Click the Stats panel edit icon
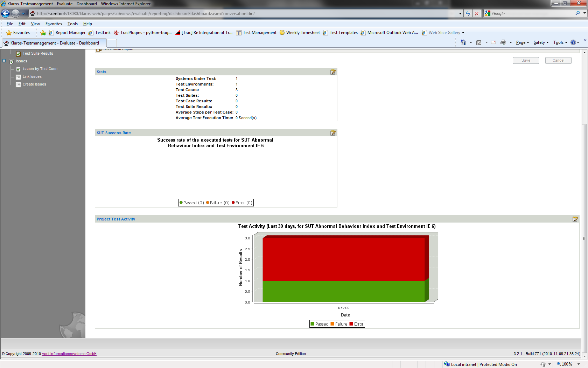Image resolution: width=588 pixels, height=368 pixels. (x=333, y=72)
